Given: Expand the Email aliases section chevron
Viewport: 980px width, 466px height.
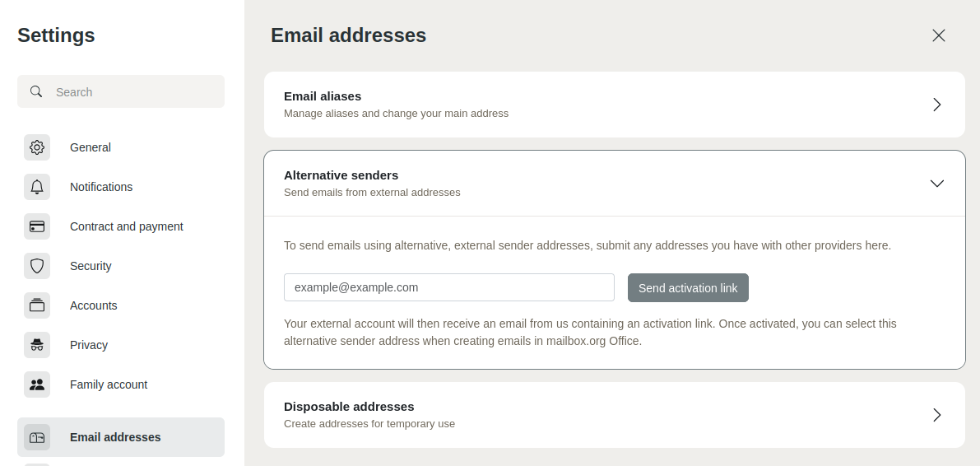Looking at the screenshot, I should [936, 105].
